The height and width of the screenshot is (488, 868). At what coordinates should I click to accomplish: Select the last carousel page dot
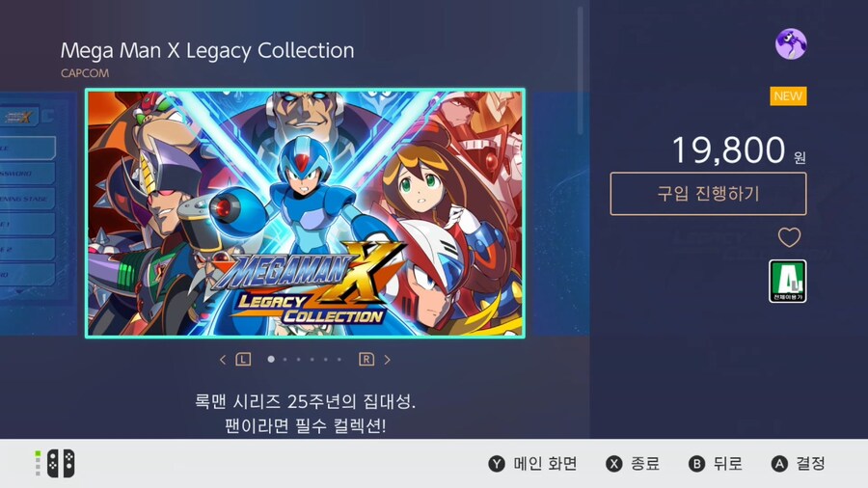[x=339, y=360]
